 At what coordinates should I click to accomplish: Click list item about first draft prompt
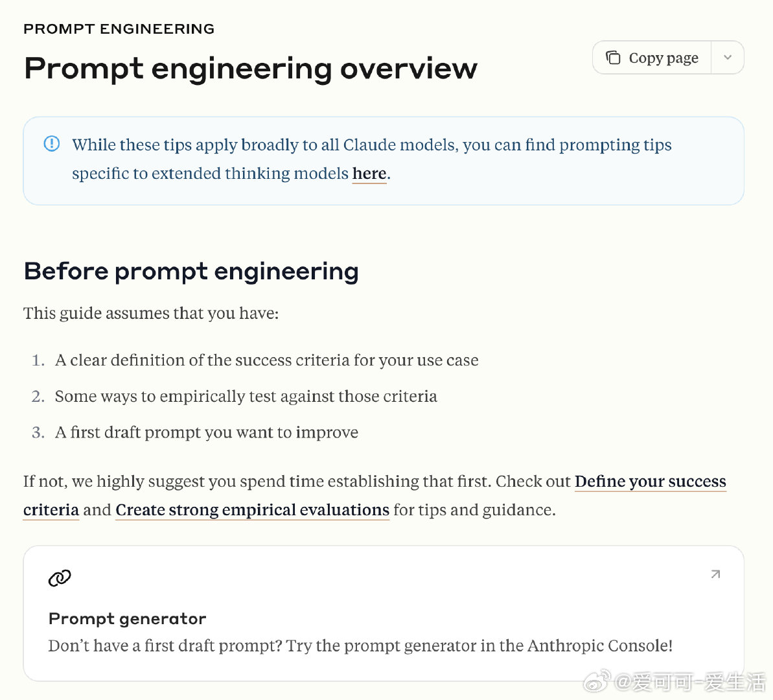(x=195, y=432)
